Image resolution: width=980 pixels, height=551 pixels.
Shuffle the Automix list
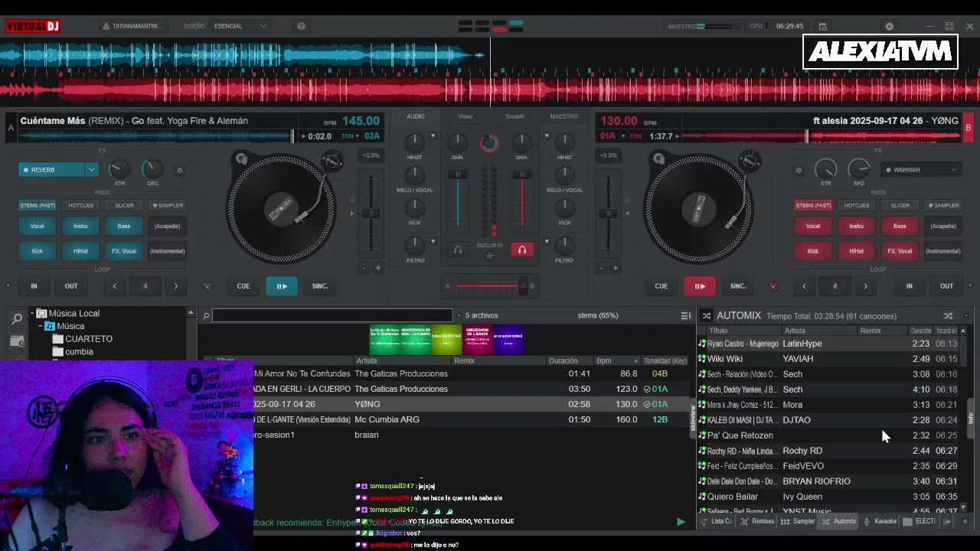(x=948, y=315)
